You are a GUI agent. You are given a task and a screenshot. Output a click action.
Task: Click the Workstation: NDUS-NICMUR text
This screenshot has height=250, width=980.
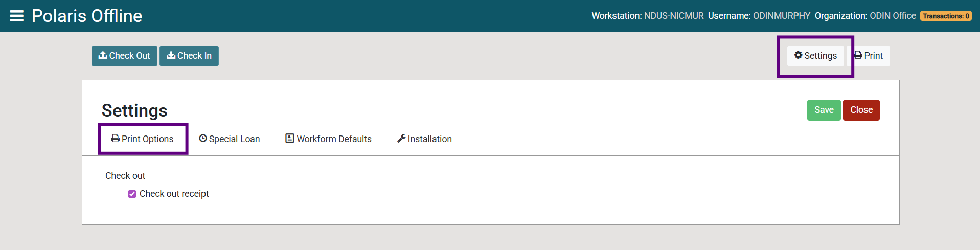point(648,16)
